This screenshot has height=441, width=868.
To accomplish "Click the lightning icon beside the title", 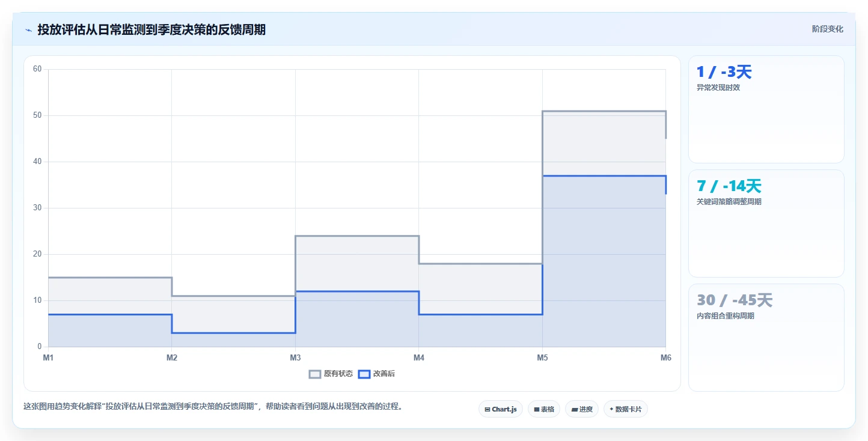I will [29, 30].
